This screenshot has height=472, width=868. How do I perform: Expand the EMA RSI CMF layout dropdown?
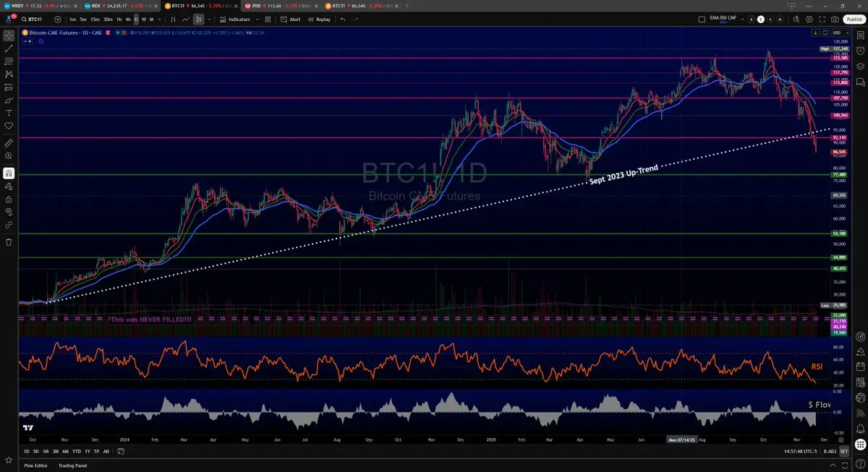click(741, 20)
